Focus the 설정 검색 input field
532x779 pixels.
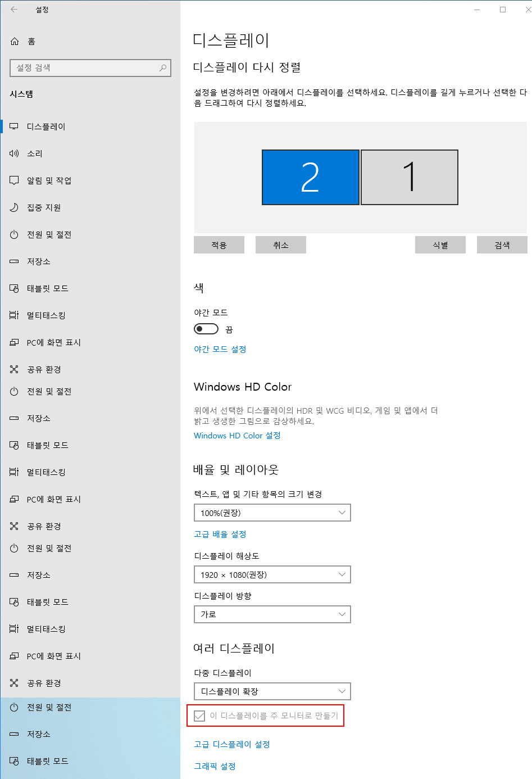[90, 67]
